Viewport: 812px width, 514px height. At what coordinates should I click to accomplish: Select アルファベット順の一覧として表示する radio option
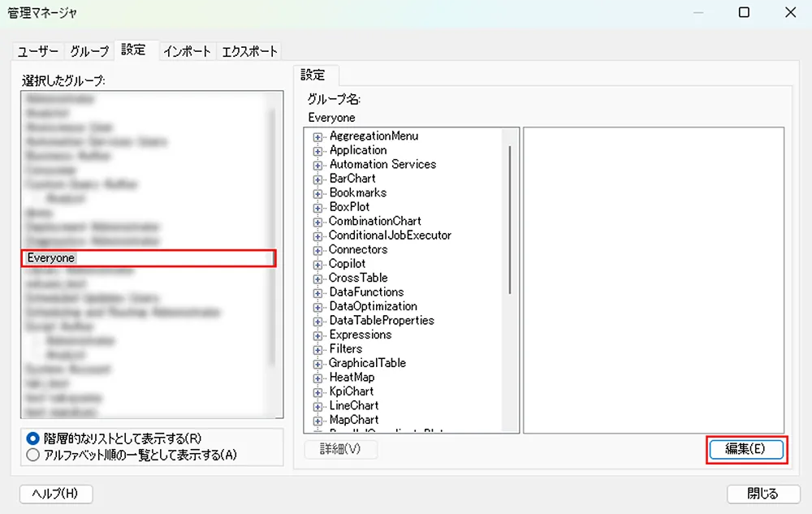coord(33,455)
